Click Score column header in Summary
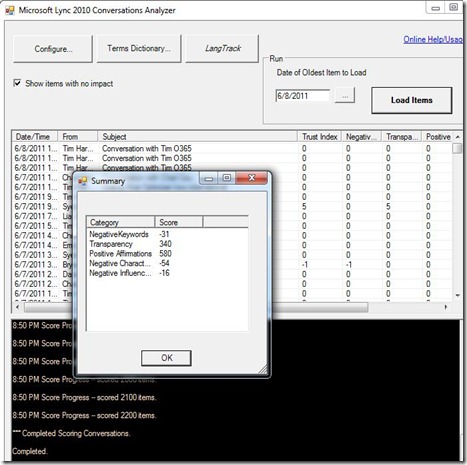Screen dimensions: 467x465 179,222
